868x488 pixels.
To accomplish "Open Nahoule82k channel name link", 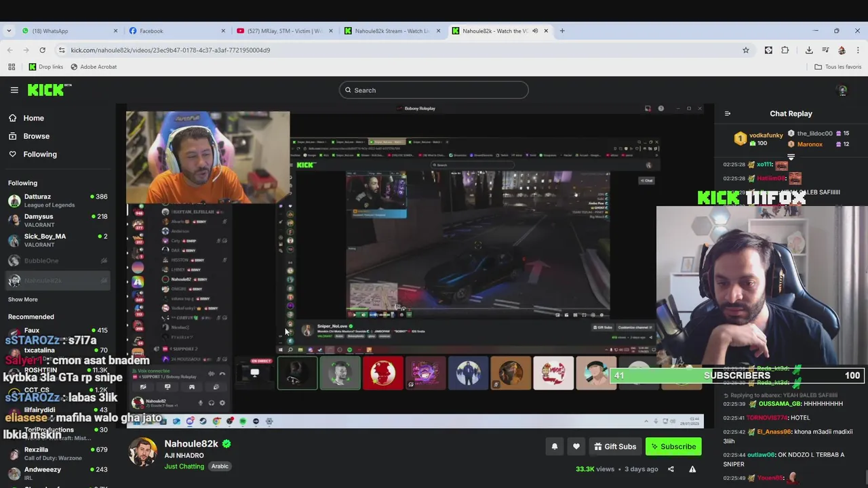I will click(x=191, y=444).
